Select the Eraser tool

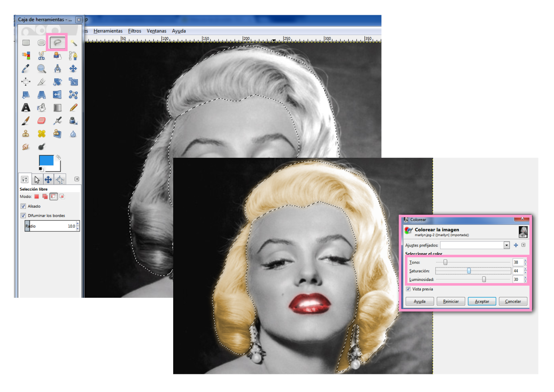pyautogui.click(x=42, y=121)
